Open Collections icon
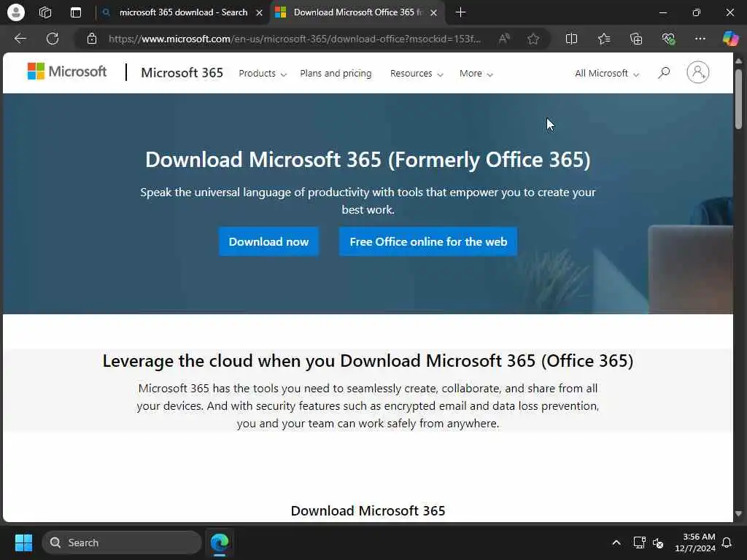The width and height of the screenshot is (747, 560). tap(636, 39)
